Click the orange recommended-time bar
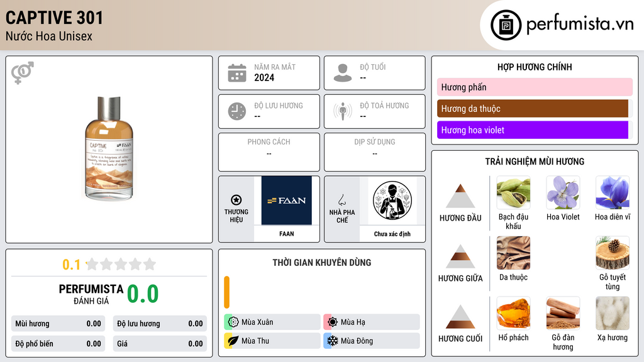Screen dimensions: 644x362 (226, 292)
